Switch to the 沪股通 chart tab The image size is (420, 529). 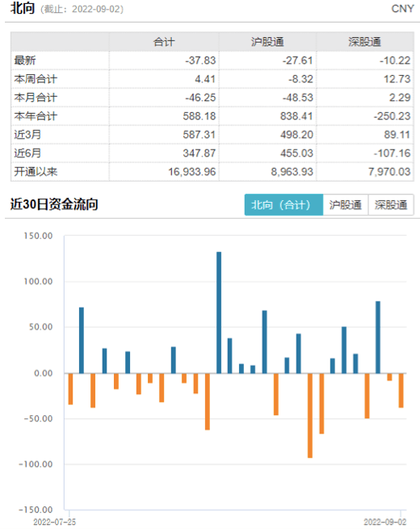click(346, 204)
